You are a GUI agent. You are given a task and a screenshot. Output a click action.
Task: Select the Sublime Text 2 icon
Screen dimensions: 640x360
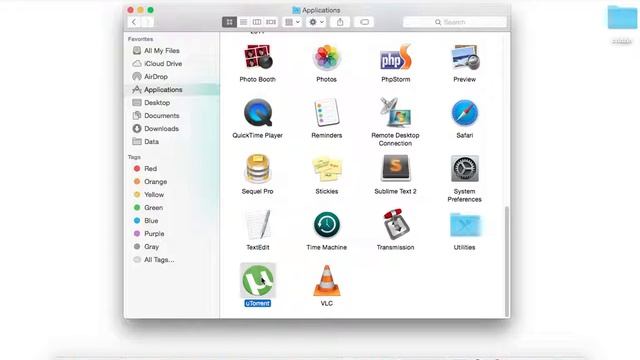pos(396,168)
